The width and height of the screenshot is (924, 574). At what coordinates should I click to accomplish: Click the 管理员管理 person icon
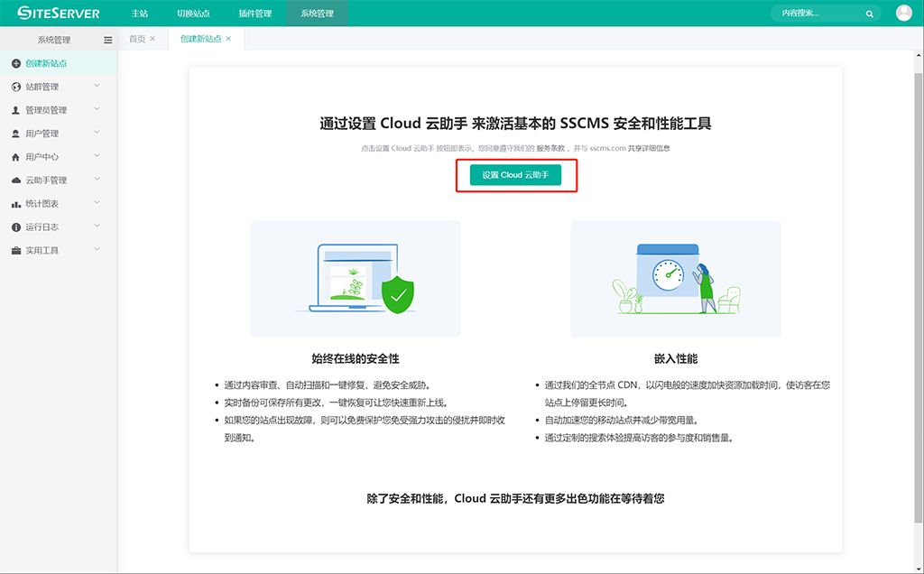tap(16, 110)
